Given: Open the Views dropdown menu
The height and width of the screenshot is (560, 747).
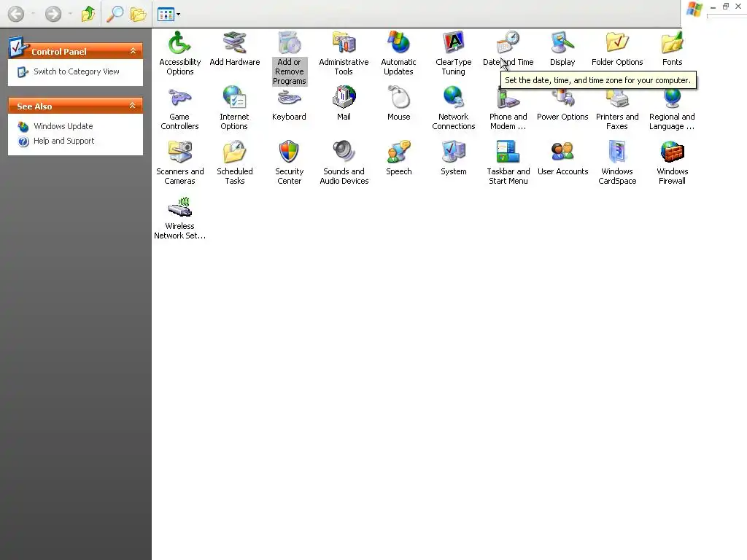Looking at the screenshot, I should (169, 15).
